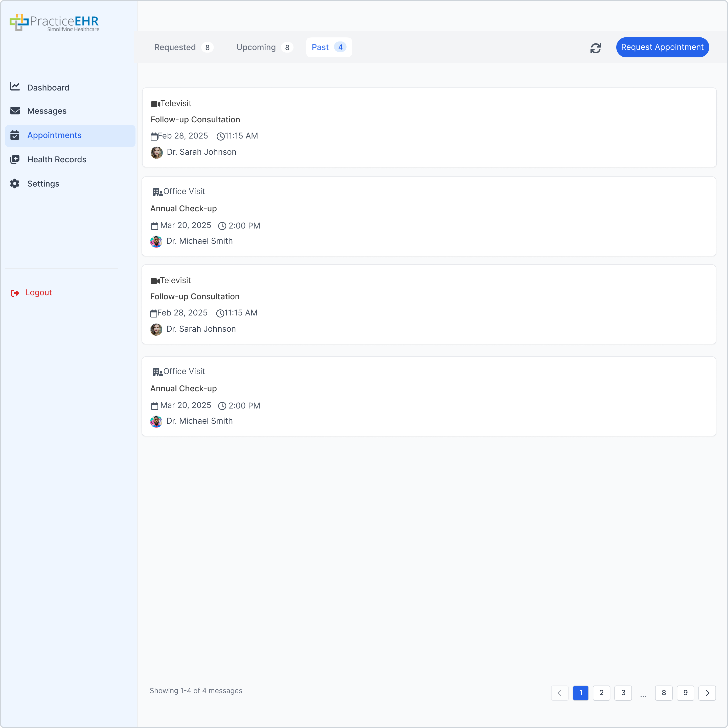Select the Past appointments tab
Screen dimensions: 728x728
(329, 48)
